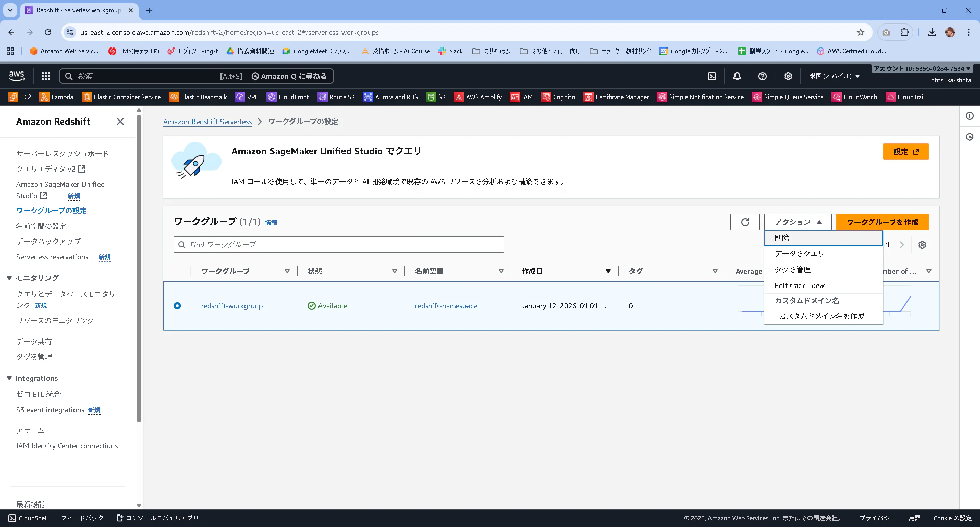This screenshot has width=980, height=527.
Task: Open VPC service shortcut
Action: tap(247, 97)
